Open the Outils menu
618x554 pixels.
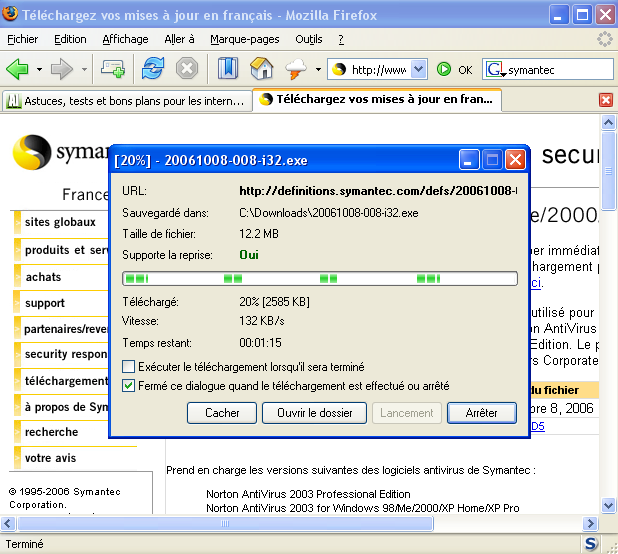309,39
